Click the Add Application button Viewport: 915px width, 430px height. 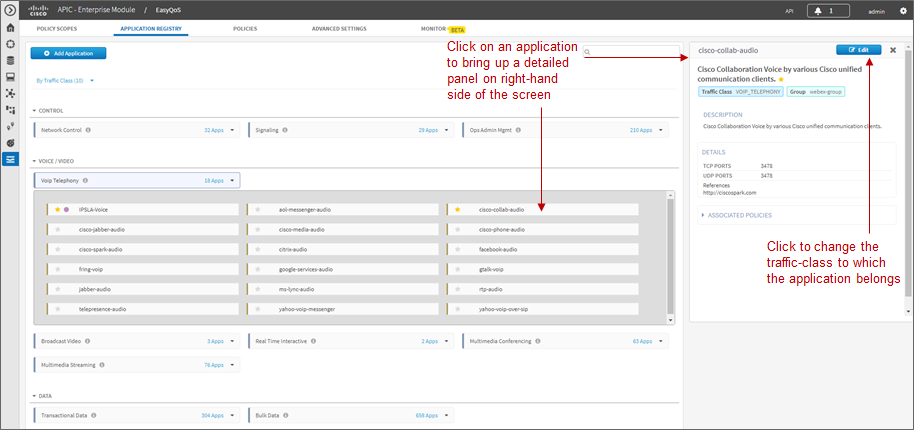click(x=68, y=53)
